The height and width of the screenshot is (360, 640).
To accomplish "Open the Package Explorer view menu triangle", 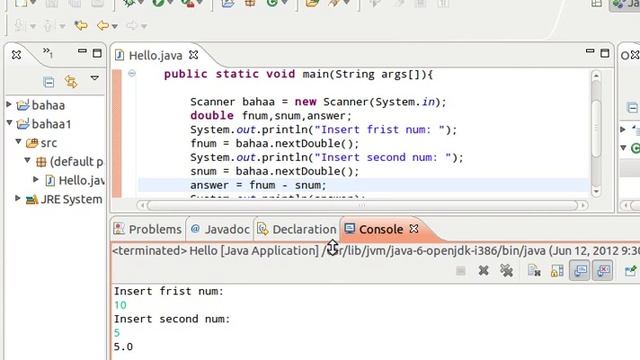I will point(95,78).
